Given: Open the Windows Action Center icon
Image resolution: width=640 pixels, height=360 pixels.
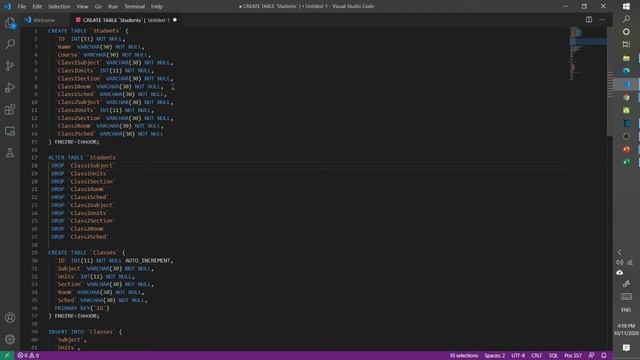Looking at the screenshot, I should [626, 348].
